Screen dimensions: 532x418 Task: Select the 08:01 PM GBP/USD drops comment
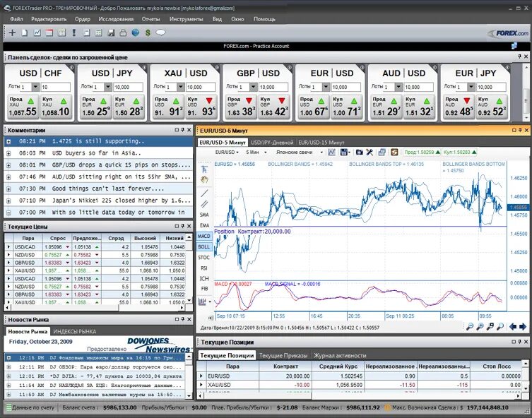(x=98, y=165)
